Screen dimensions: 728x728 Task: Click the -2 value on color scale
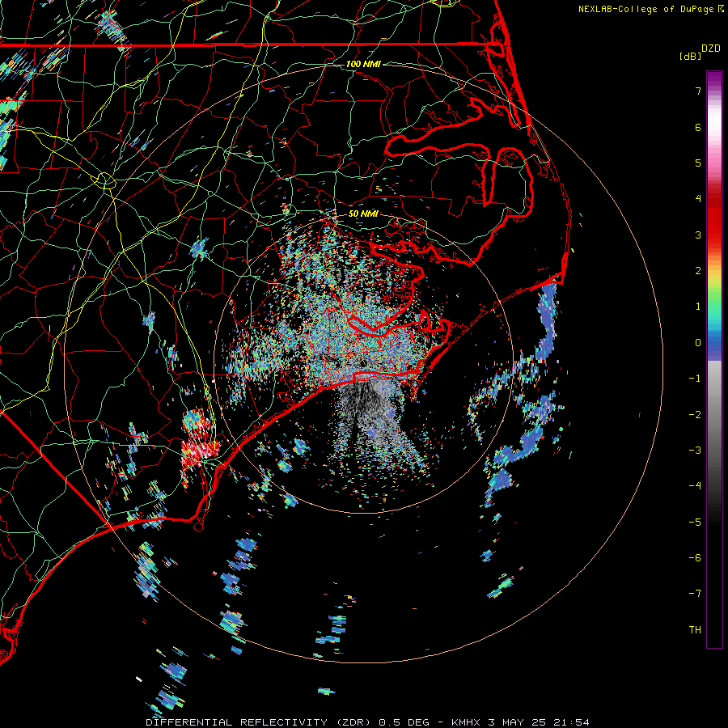coord(695,415)
